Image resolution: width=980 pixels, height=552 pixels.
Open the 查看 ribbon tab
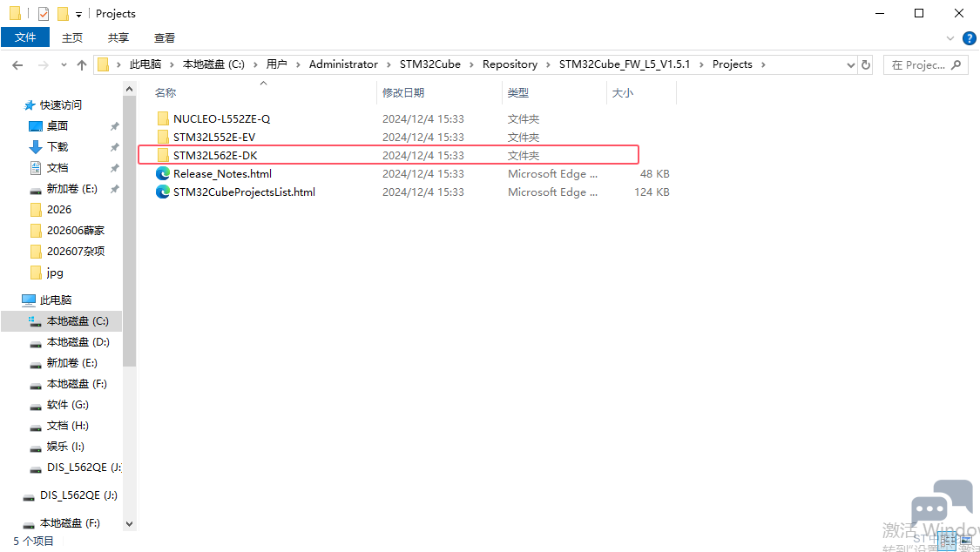tap(165, 37)
